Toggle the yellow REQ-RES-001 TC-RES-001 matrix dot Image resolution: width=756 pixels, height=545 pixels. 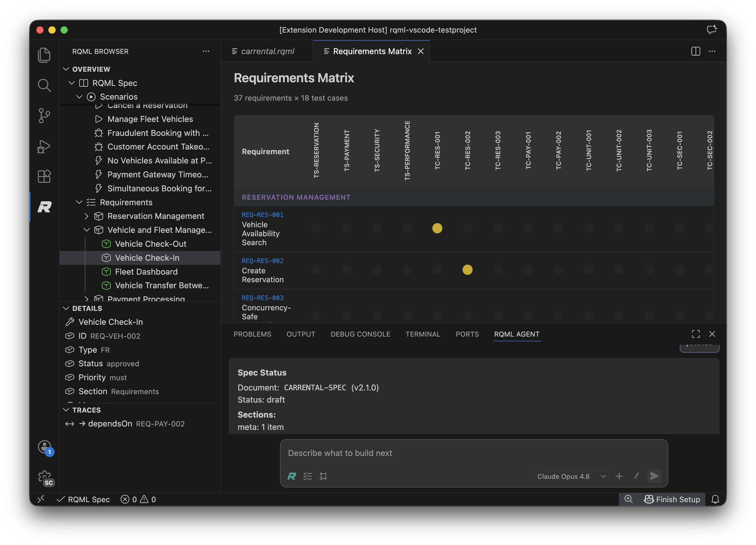coord(437,228)
